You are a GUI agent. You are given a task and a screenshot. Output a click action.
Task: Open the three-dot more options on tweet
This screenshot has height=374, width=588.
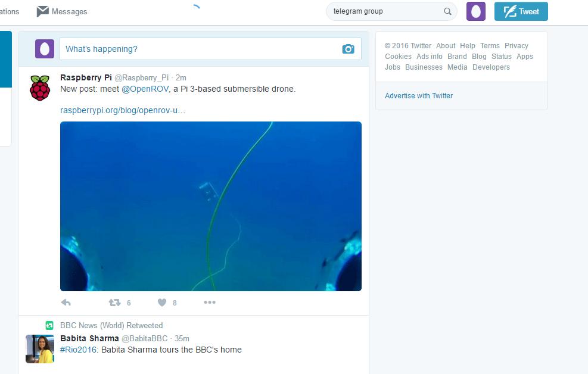pos(210,303)
